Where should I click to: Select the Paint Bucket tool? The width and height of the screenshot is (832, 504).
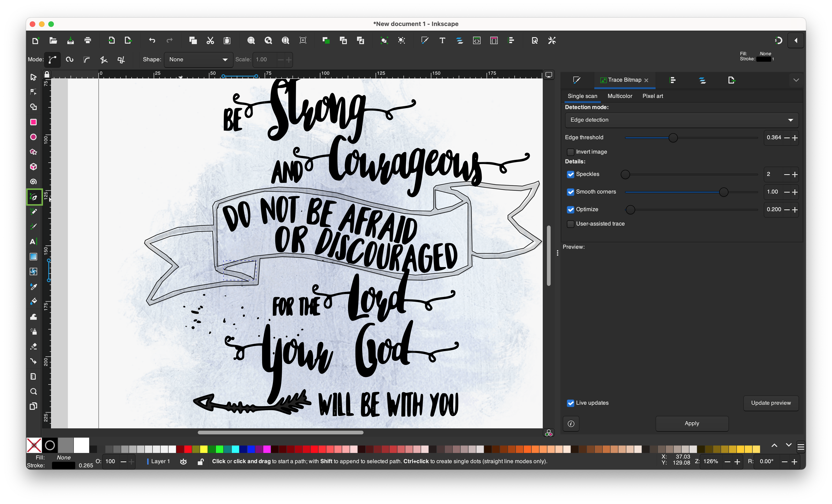click(33, 301)
